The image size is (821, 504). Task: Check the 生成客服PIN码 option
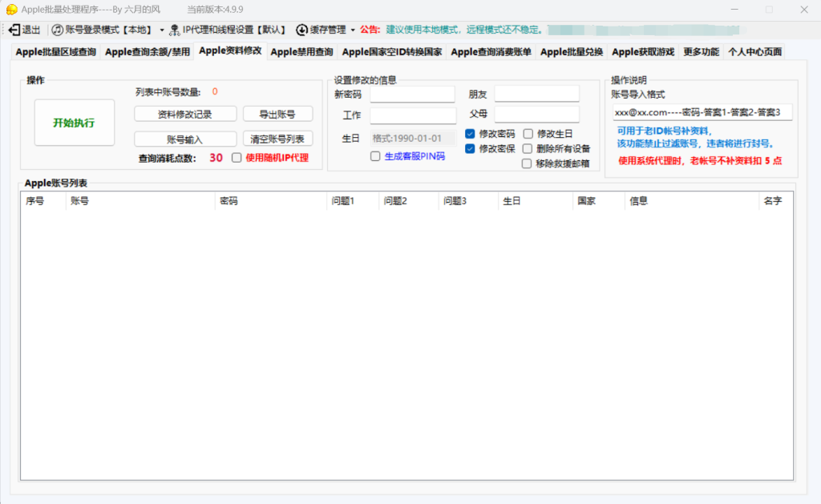coord(375,156)
